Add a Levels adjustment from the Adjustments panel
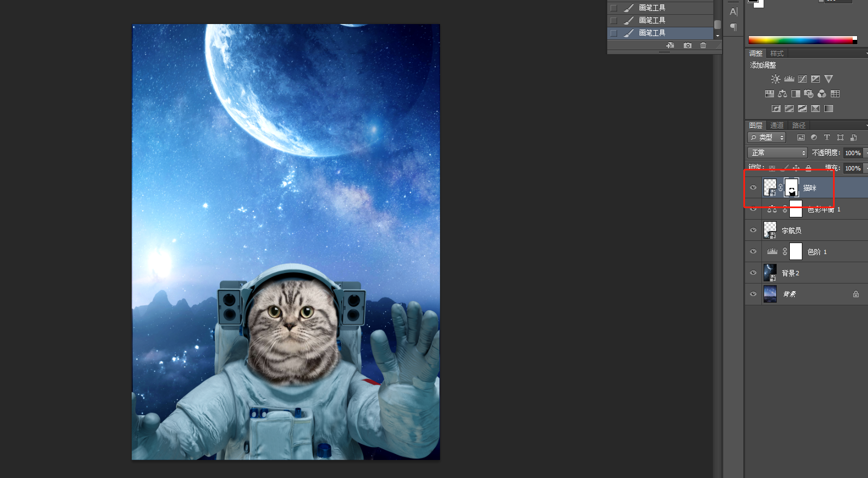 [789, 79]
